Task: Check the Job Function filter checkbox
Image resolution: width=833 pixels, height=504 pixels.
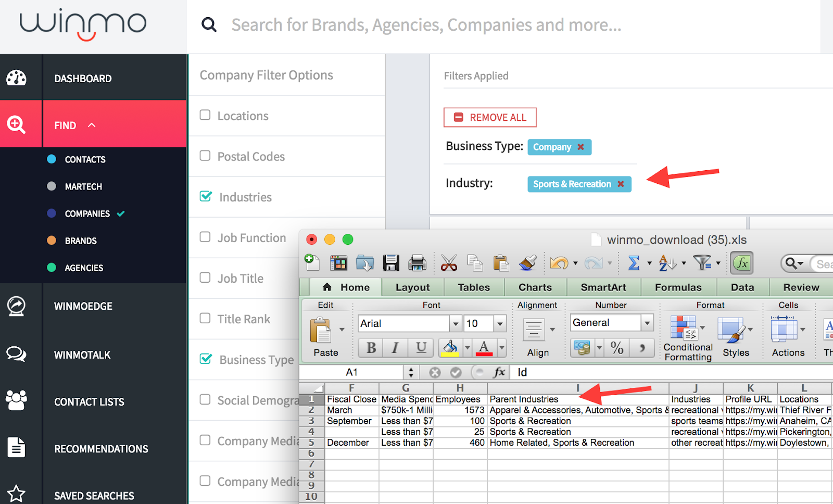Action: pos(205,236)
